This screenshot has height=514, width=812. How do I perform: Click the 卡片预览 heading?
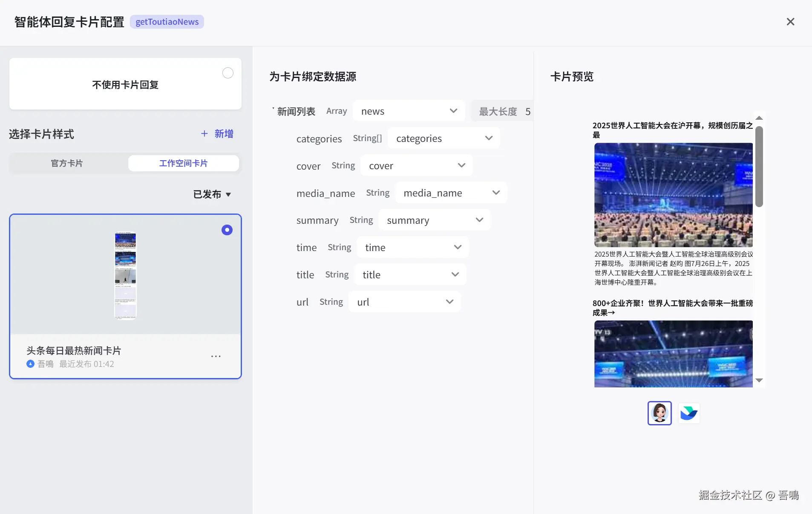(572, 77)
